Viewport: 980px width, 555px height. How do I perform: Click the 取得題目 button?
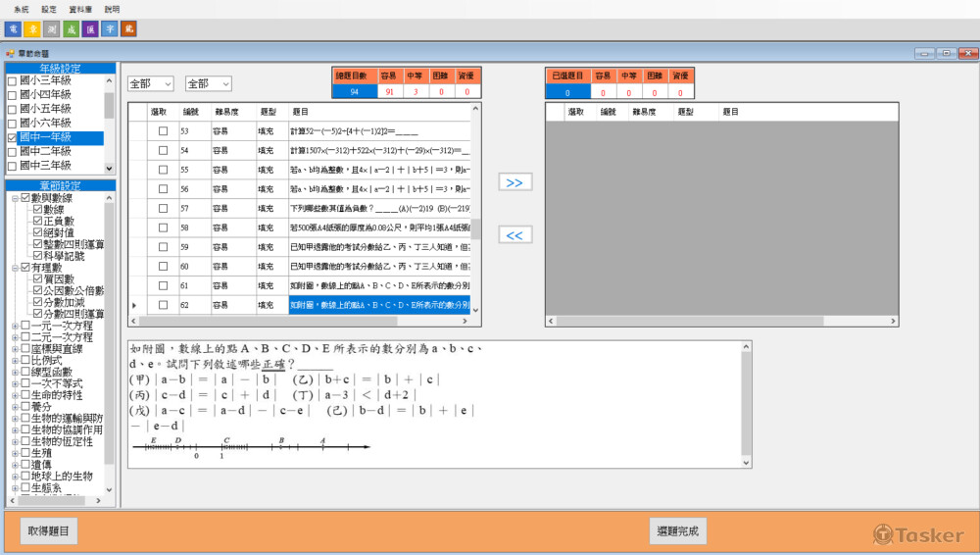pos(48,530)
